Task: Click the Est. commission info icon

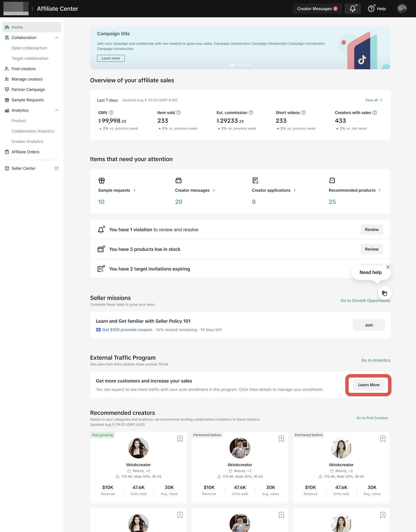Action: click(x=251, y=113)
